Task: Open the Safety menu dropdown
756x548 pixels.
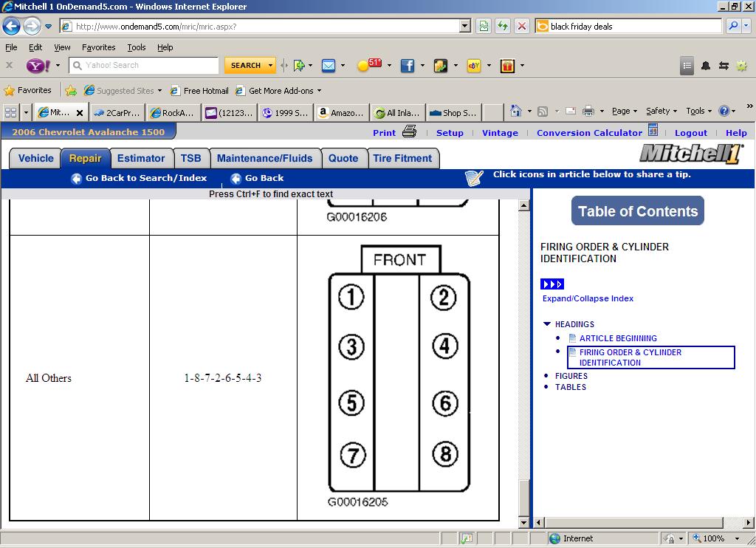Action: pyautogui.click(x=661, y=111)
